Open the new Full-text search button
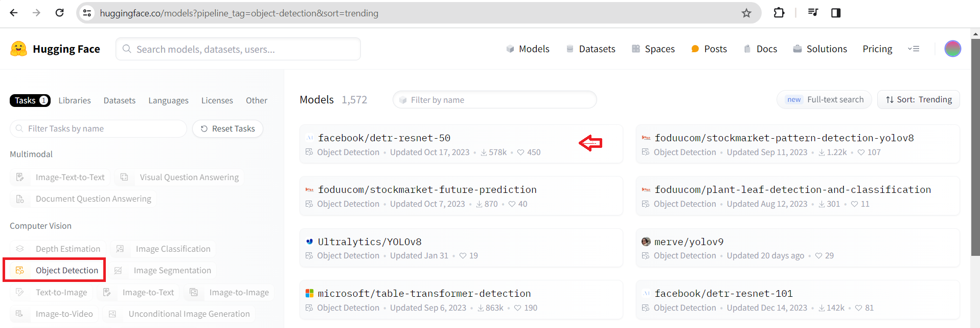 (825, 100)
